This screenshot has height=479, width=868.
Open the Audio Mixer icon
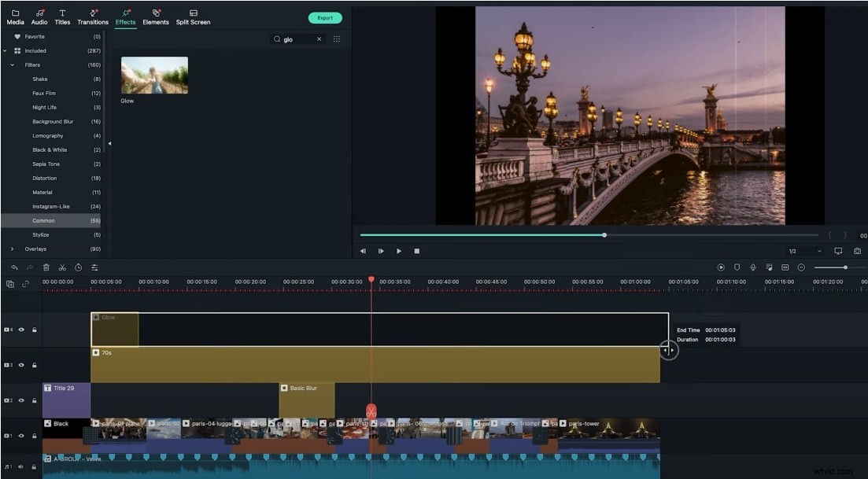(x=769, y=267)
